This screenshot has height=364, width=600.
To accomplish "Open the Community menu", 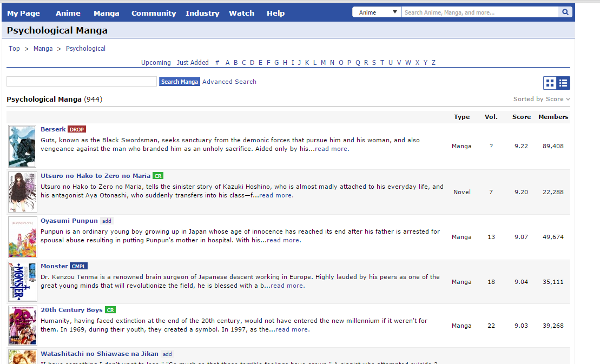I will point(154,13).
